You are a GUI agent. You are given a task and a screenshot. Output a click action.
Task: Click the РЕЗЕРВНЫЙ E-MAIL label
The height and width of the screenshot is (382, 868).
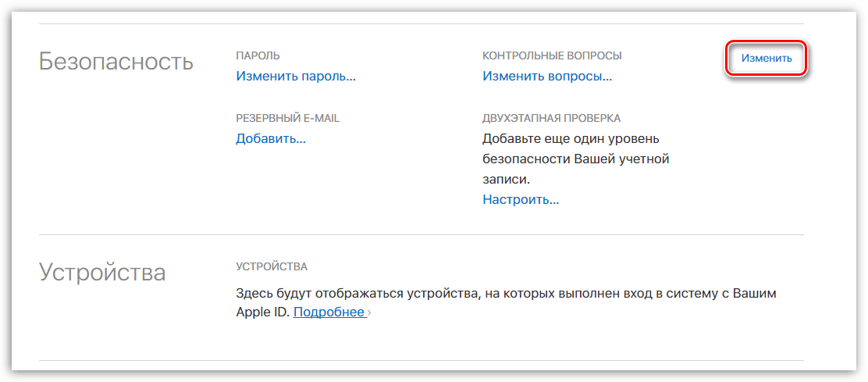[x=287, y=118]
